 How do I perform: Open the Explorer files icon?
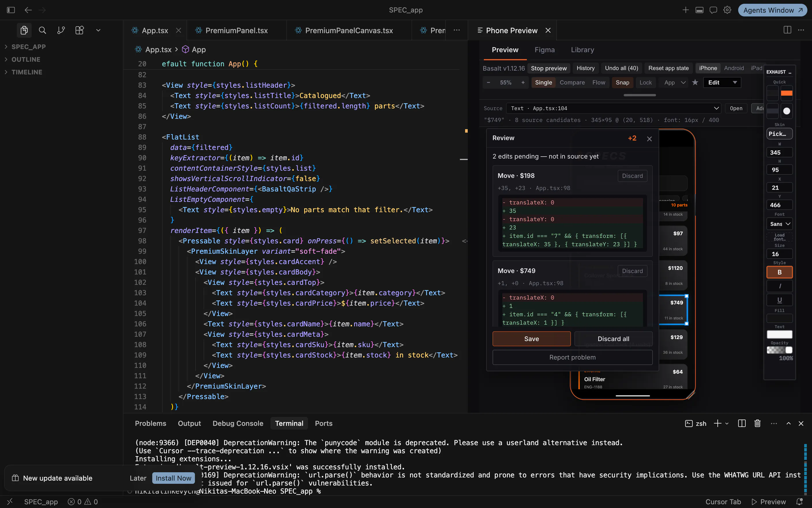(24, 30)
